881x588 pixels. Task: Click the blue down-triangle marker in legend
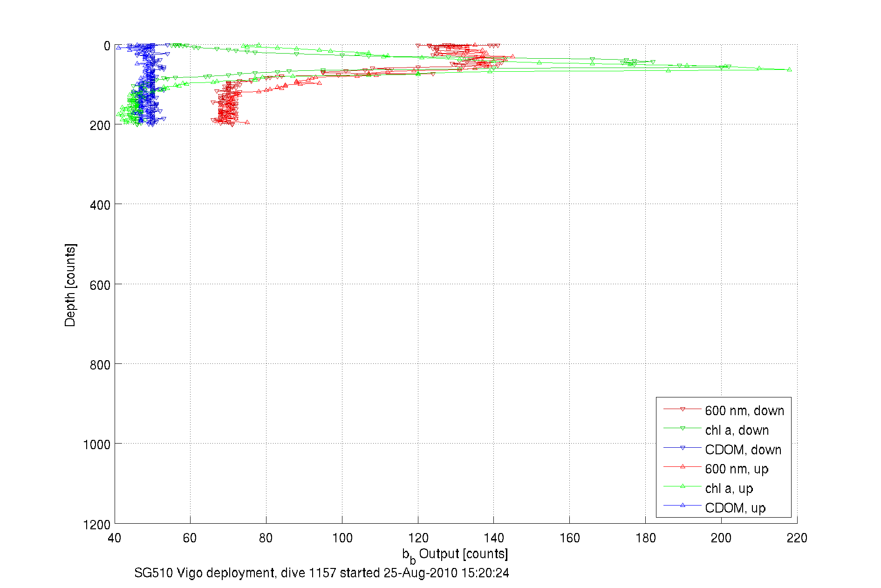coord(683,448)
